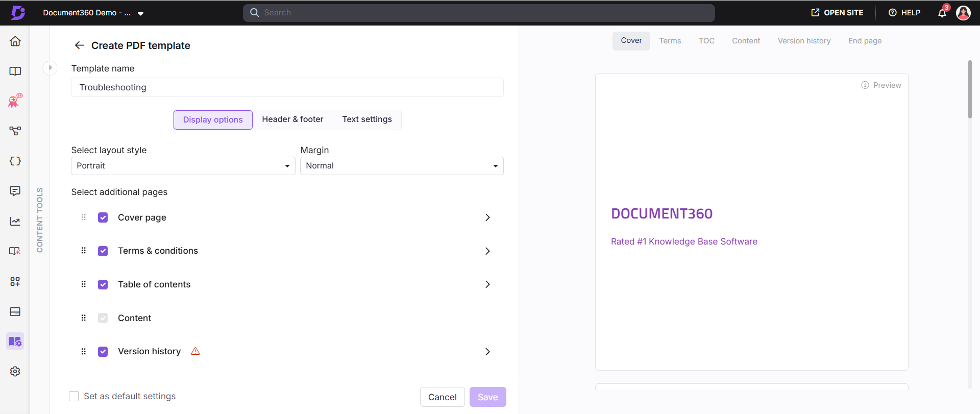The width and height of the screenshot is (980, 414).
Task: Open the Portrait layout style dropdown
Action: point(183,166)
